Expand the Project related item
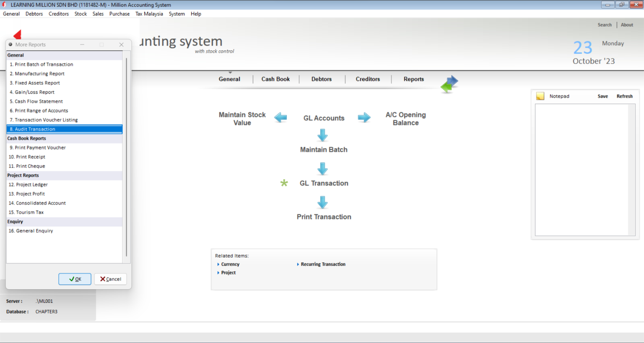The width and height of the screenshot is (644, 343). pyautogui.click(x=228, y=273)
